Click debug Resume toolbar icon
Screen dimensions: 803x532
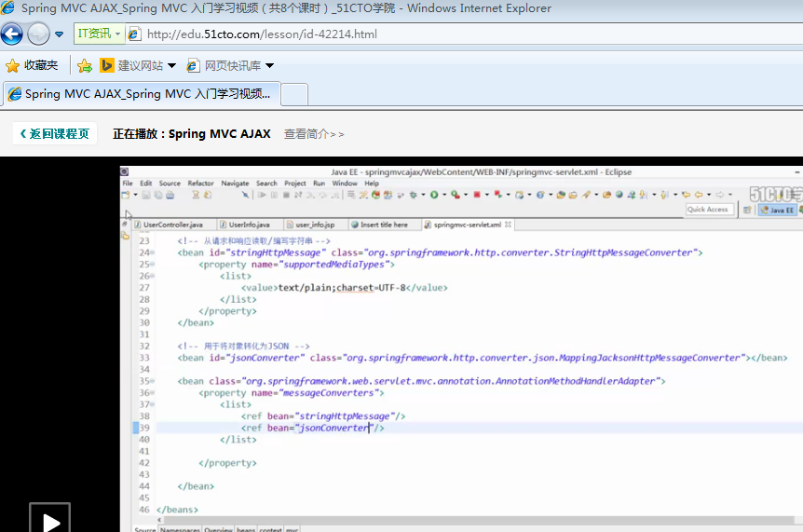click(x=262, y=195)
